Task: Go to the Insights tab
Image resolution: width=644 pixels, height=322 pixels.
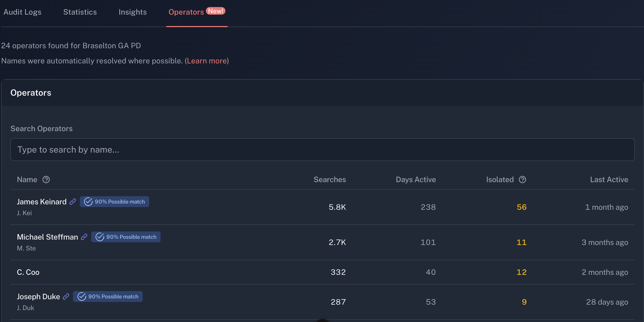Action: pyautogui.click(x=133, y=12)
